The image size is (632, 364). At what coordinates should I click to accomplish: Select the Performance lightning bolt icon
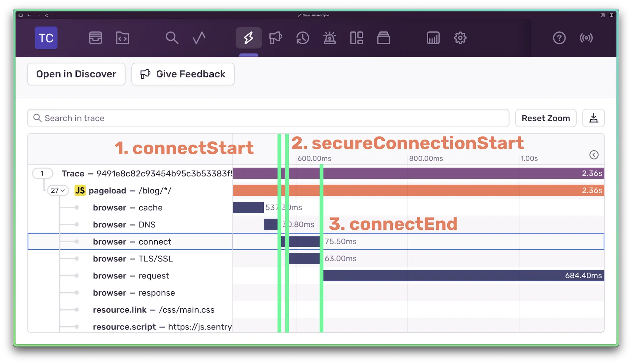[249, 38]
